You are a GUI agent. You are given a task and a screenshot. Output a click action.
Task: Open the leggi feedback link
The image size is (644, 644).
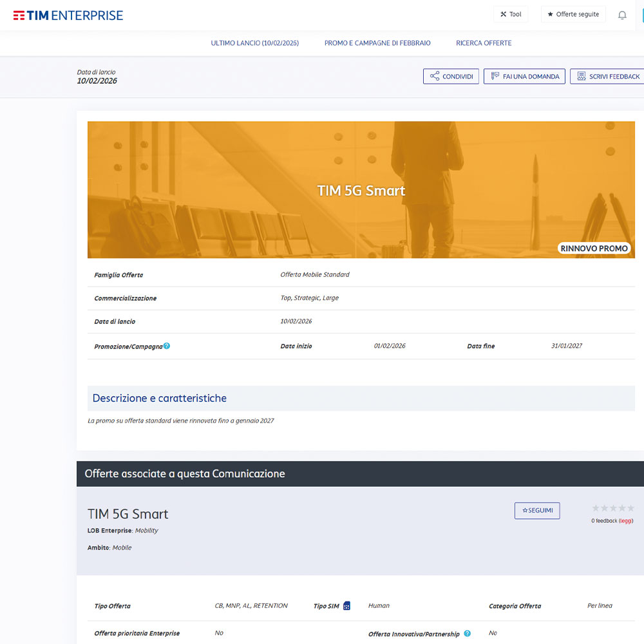coord(625,520)
